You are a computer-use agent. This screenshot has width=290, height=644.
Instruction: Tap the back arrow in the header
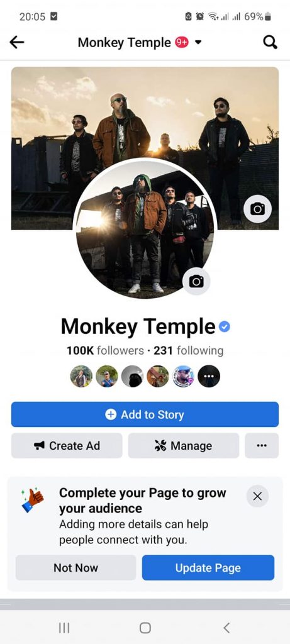coord(17,42)
